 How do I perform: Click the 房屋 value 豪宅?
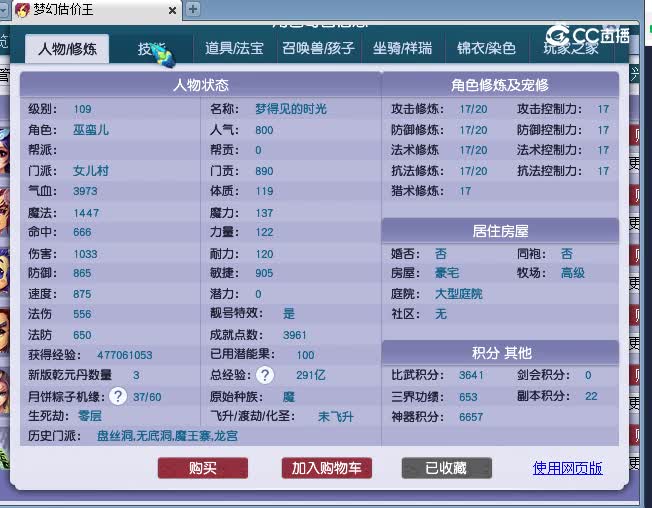click(447, 273)
